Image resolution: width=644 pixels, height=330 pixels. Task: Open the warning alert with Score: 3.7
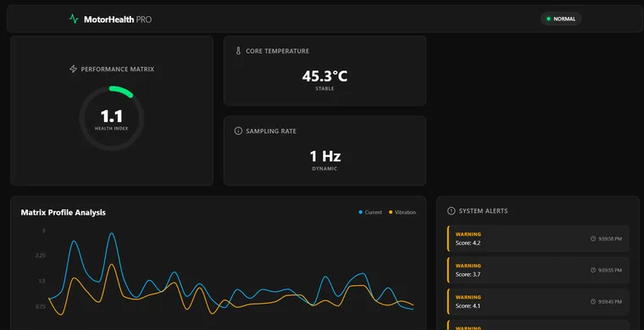click(x=538, y=270)
